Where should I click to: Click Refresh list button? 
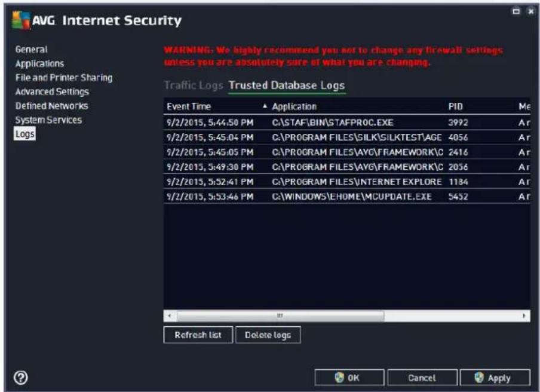tap(198, 335)
